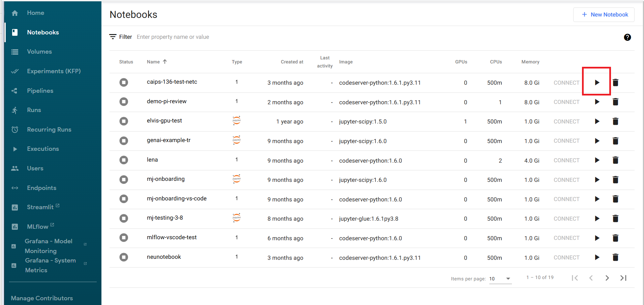Go to next page of notebooks
The image size is (644, 305).
[x=607, y=278]
